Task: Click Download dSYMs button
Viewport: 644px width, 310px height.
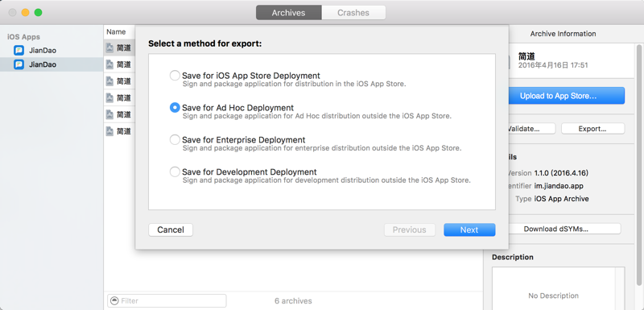Action: pyautogui.click(x=564, y=229)
